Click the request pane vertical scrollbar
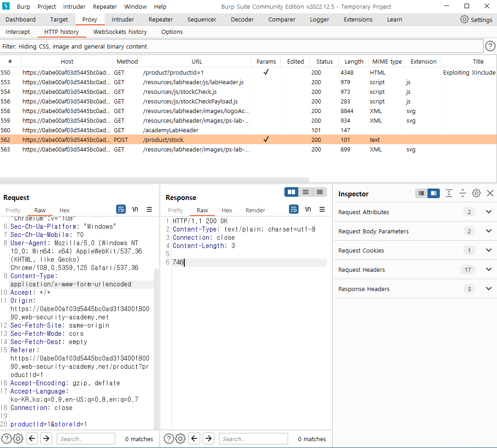This screenshot has height=448, width=497. pyautogui.click(x=156, y=349)
